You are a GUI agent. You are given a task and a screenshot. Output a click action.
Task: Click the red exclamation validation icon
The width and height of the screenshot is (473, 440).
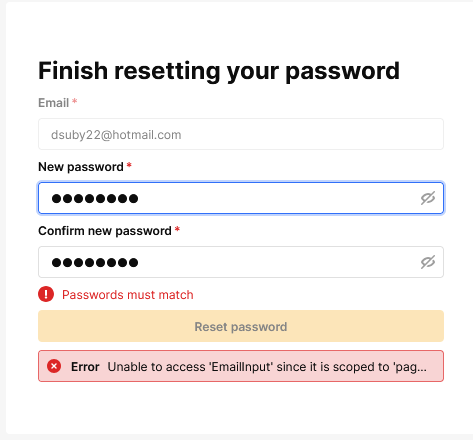point(46,294)
